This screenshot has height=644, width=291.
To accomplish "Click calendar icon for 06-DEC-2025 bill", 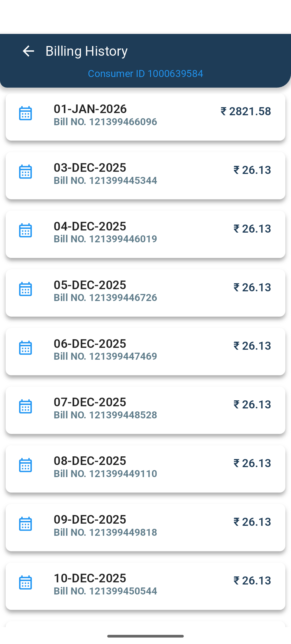I will click(26, 348).
